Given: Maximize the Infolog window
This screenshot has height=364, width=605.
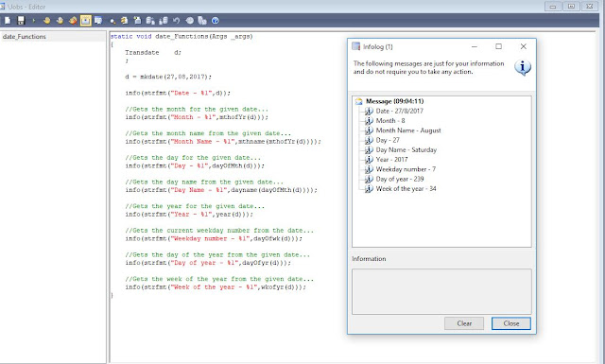Looking at the screenshot, I should [x=498, y=46].
